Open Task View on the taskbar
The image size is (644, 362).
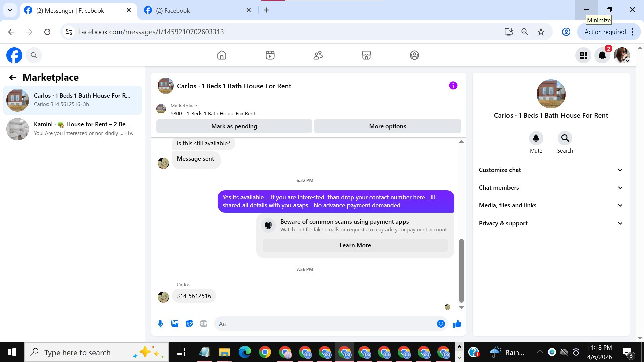181,352
